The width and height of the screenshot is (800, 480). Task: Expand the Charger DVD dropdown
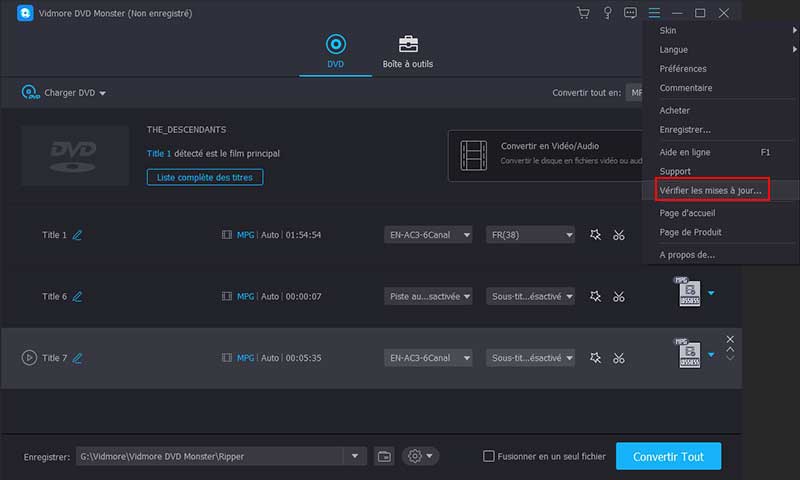[x=64, y=93]
